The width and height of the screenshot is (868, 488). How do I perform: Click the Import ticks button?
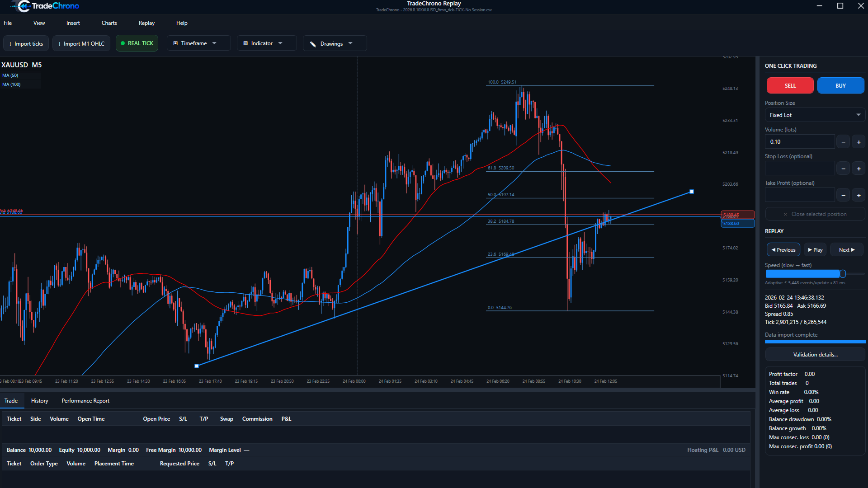[26, 43]
